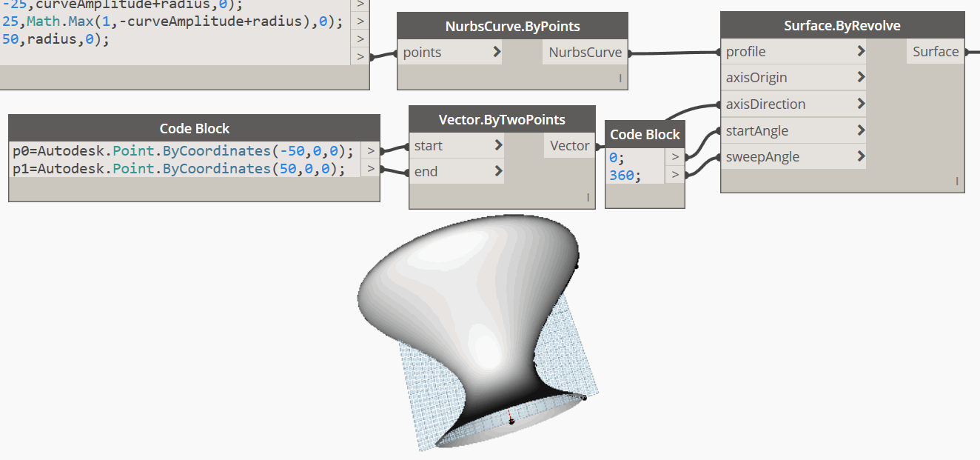The width and height of the screenshot is (980, 460).
Task: Click the lacing indicator on Vector.ByTwoPoints
Action: coord(588,197)
